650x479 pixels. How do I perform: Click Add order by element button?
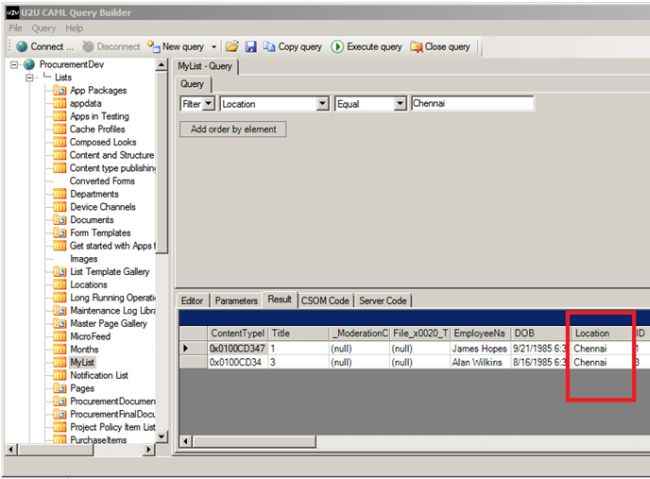pyautogui.click(x=233, y=129)
